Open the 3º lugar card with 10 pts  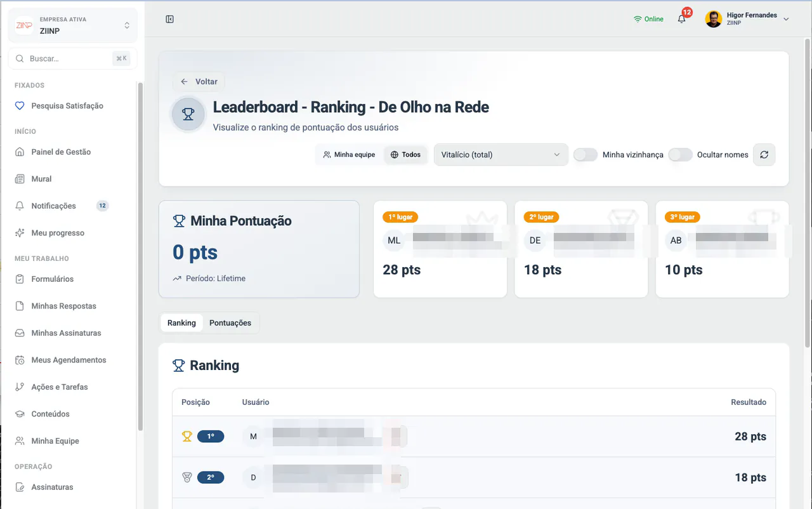(722, 249)
